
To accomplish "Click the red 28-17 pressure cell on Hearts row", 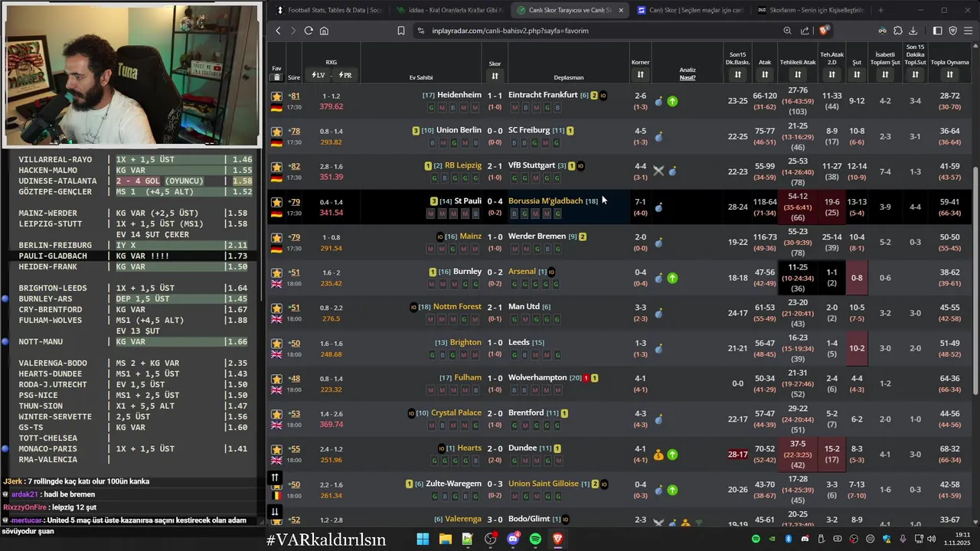I will (737, 455).
